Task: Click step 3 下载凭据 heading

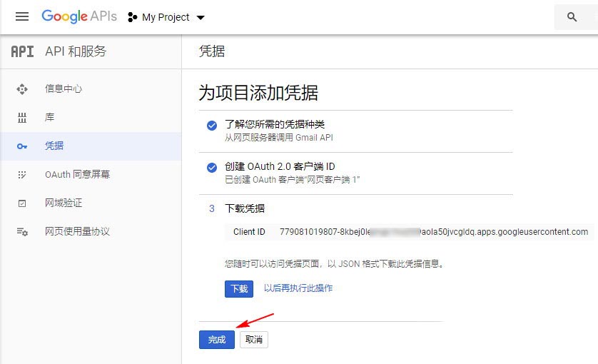Action: 245,208
